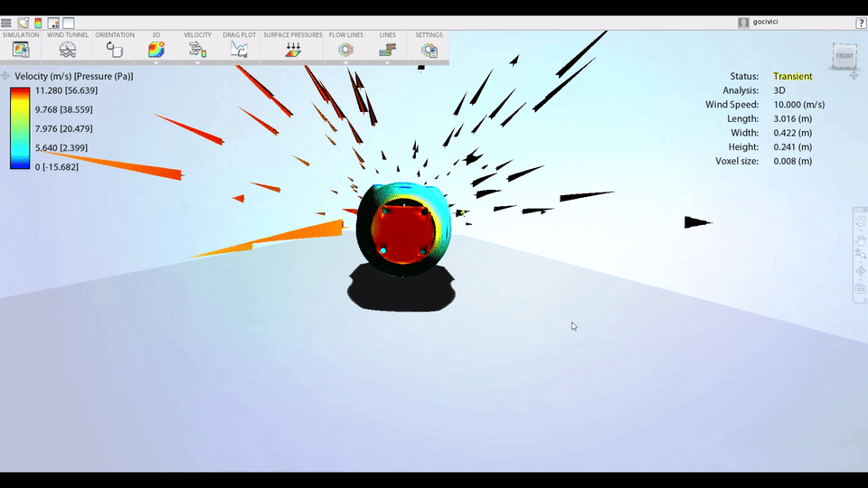Click the Transient status value
The image size is (868, 488).
pos(793,76)
